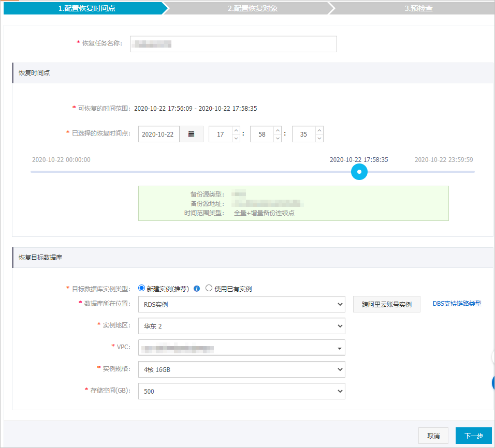The width and height of the screenshot is (495, 448).
Task: Open the VPC dropdown
Action: coord(241,348)
